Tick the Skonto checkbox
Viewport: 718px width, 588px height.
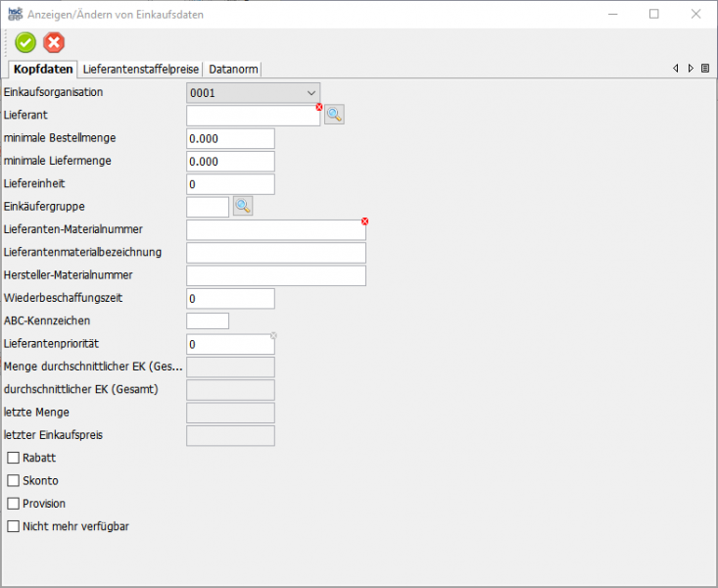click(14, 480)
